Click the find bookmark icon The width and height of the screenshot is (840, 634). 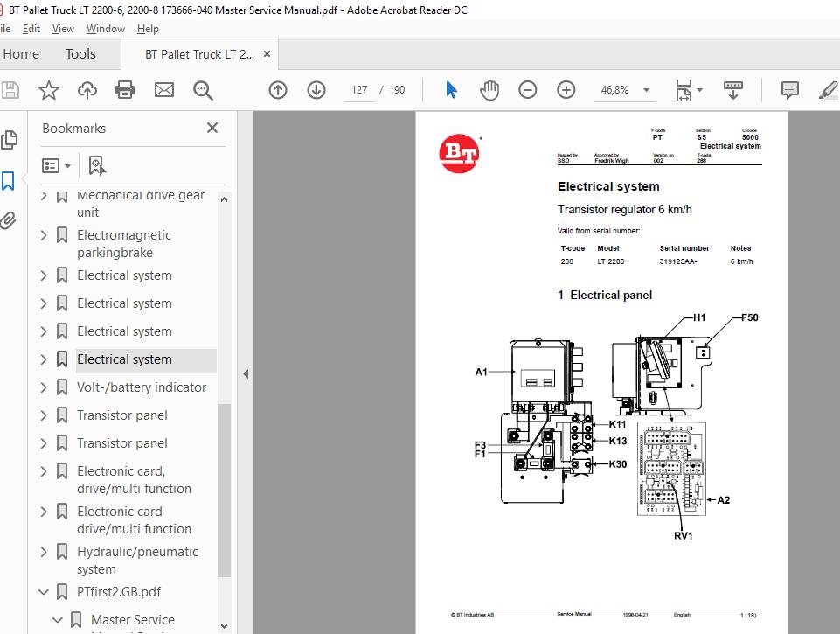96,165
